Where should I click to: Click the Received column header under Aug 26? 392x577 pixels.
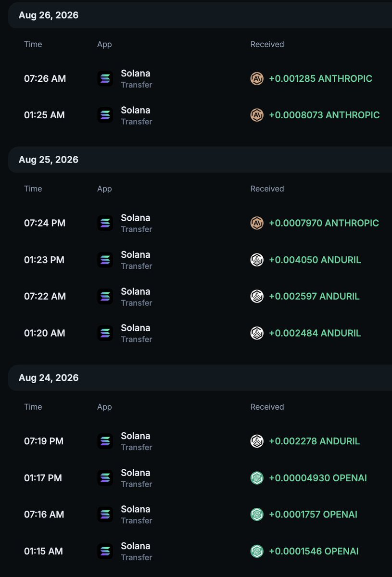pyautogui.click(x=267, y=44)
